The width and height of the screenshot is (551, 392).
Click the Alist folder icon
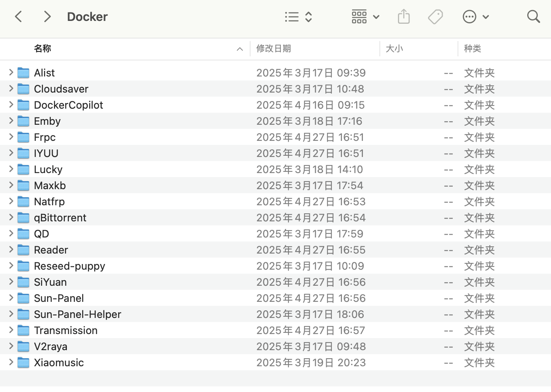coord(24,73)
